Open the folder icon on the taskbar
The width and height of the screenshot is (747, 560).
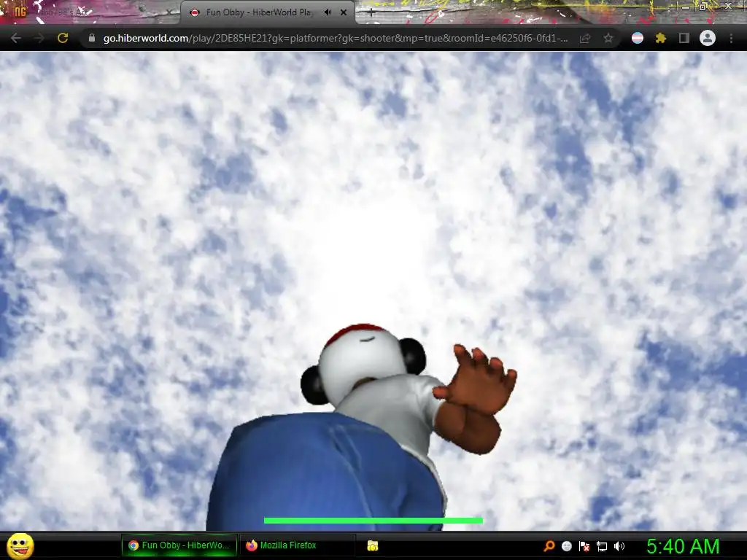point(373,545)
